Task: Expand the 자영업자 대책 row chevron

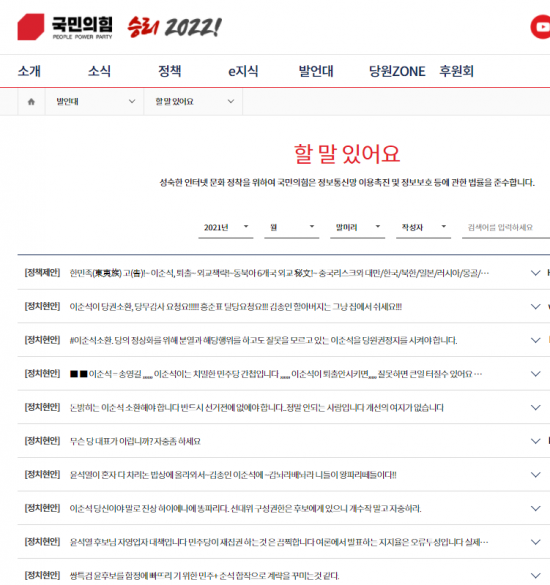Action: [x=535, y=542]
